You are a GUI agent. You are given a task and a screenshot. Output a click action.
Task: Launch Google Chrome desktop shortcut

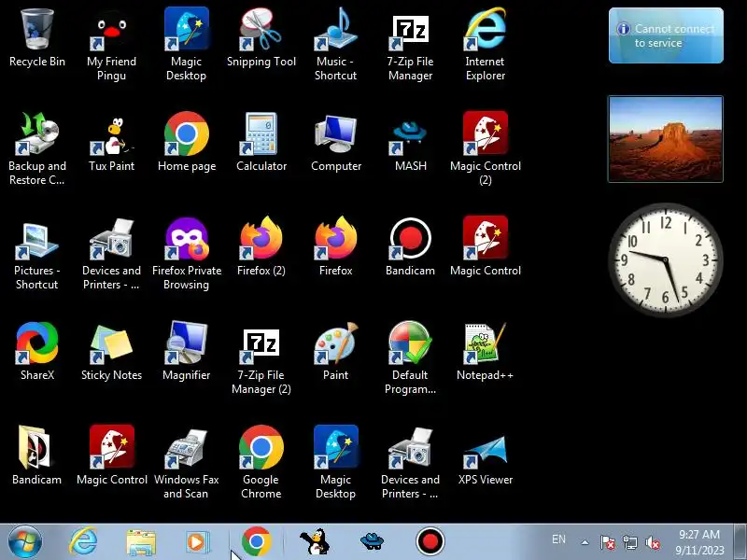(261, 462)
